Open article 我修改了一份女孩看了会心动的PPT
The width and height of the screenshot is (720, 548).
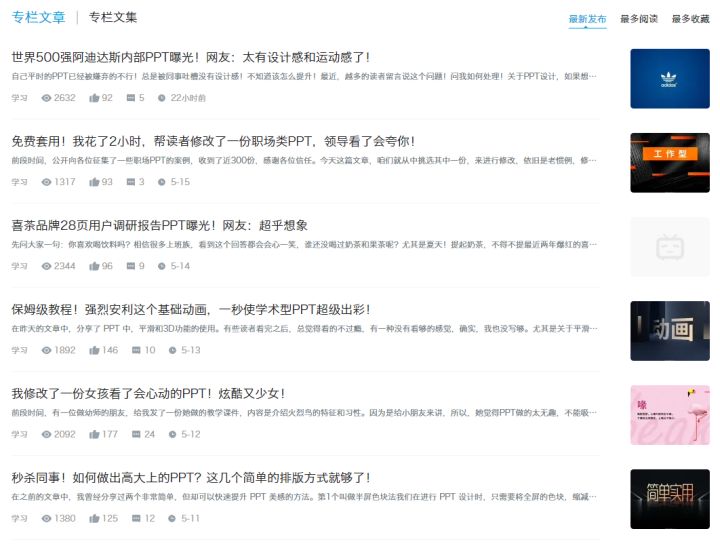(148, 394)
